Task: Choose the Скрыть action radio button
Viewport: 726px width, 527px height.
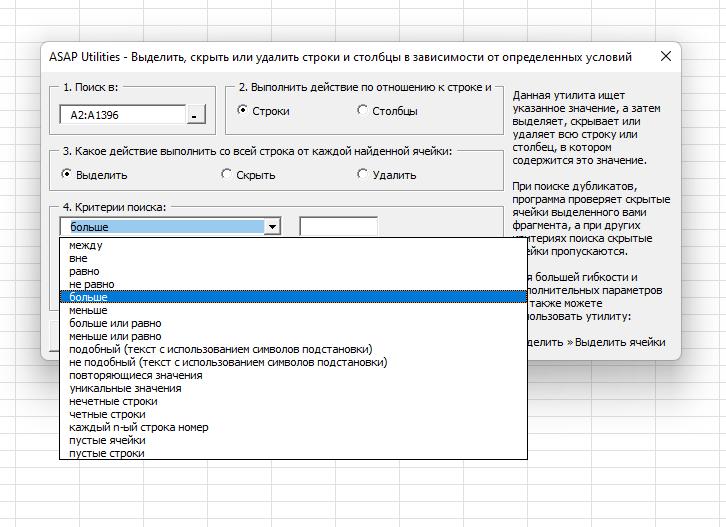Action: pos(227,174)
